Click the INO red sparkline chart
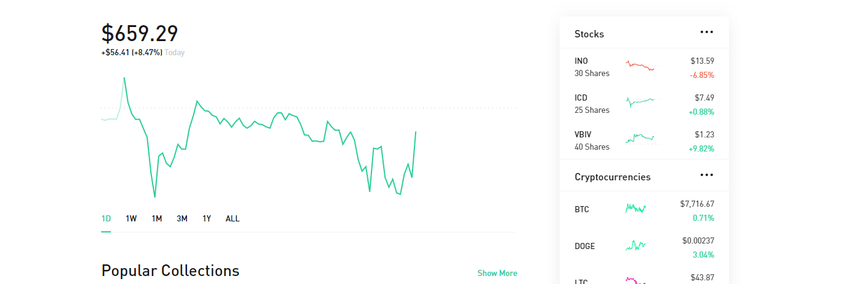The width and height of the screenshot is (868, 284). point(641,66)
